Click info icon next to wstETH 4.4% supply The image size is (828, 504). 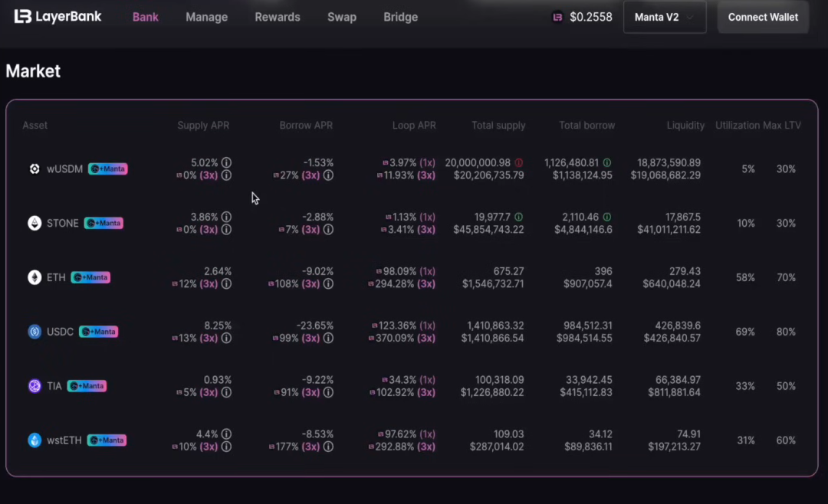coord(226,434)
